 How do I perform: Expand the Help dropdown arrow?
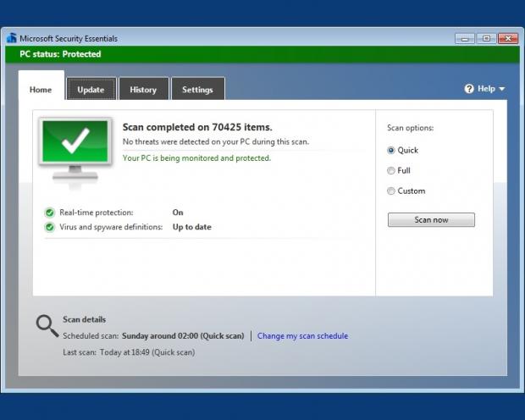coord(501,89)
